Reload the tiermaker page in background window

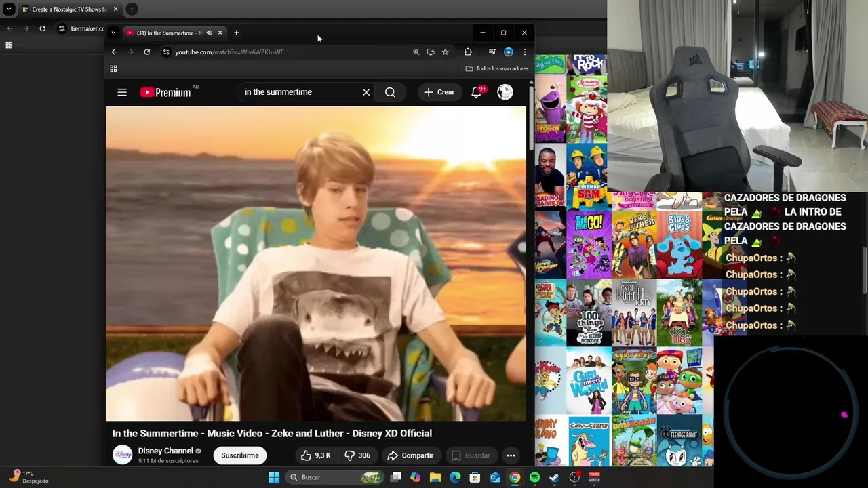42,28
